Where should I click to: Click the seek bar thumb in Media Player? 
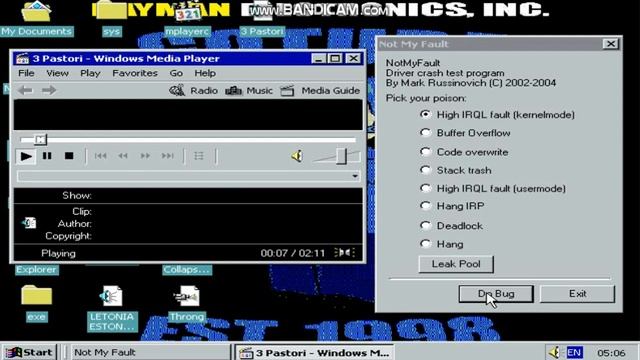pyautogui.click(x=40, y=140)
